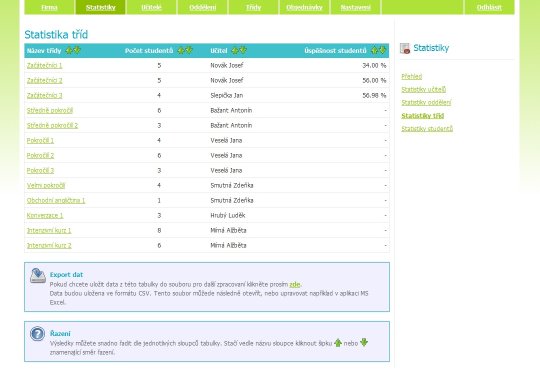
Task: Open class Intenzivní kurz 1
Action: coord(49,230)
